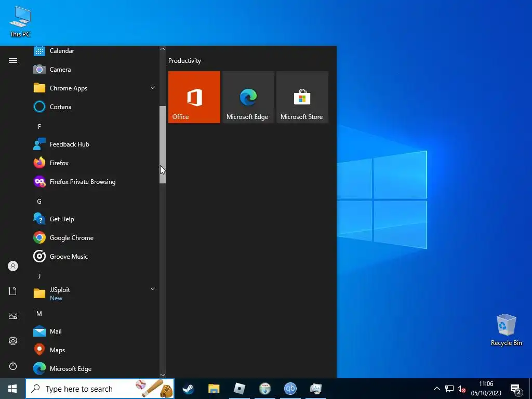Click the Office tile
The image size is (532, 399).
tap(194, 97)
